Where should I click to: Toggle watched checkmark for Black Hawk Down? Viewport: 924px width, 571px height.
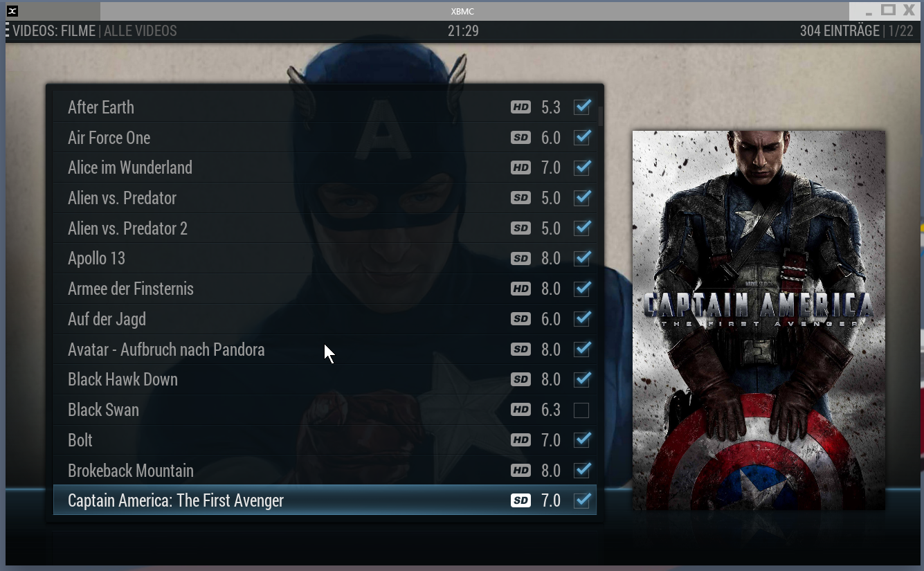click(582, 379)
